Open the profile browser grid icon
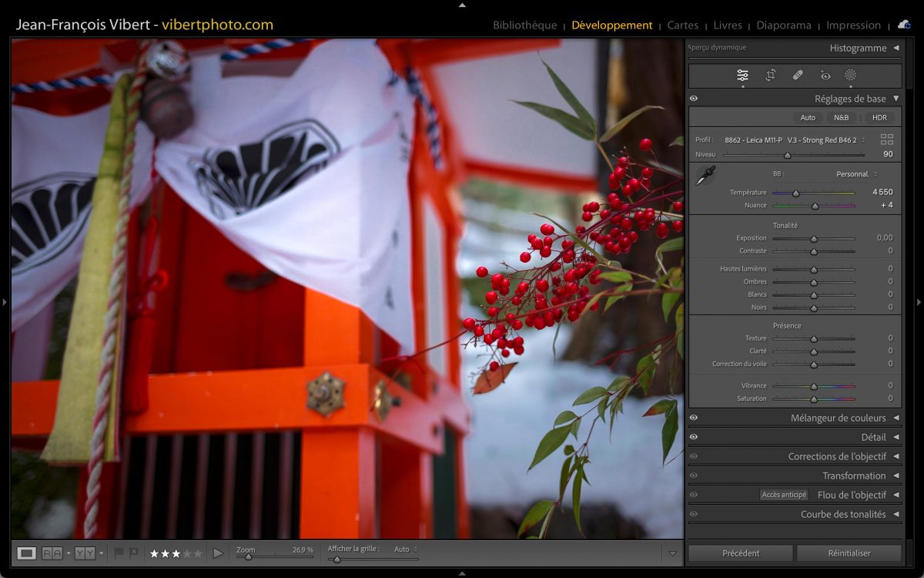This screenshot has height=578, width=924. [887, 139]
